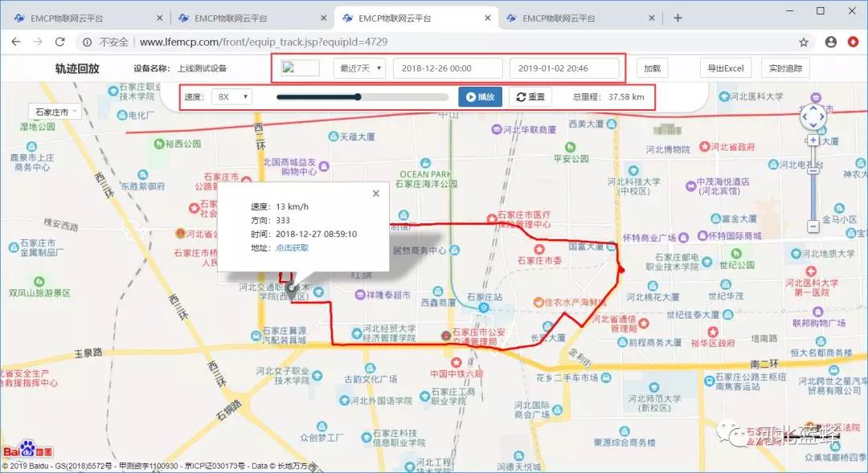Click the 石家庄市委 map marker
Screen dimensions: 868x473
538,249
